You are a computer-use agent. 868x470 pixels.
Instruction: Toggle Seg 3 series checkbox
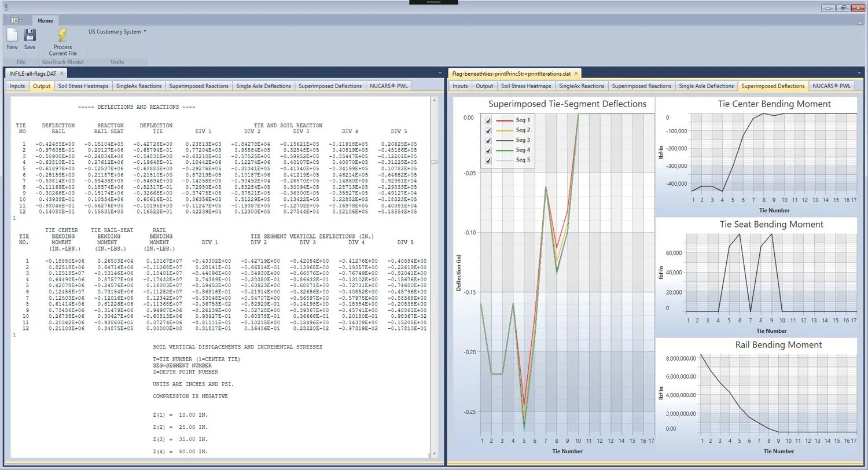[x=489, y=140]
